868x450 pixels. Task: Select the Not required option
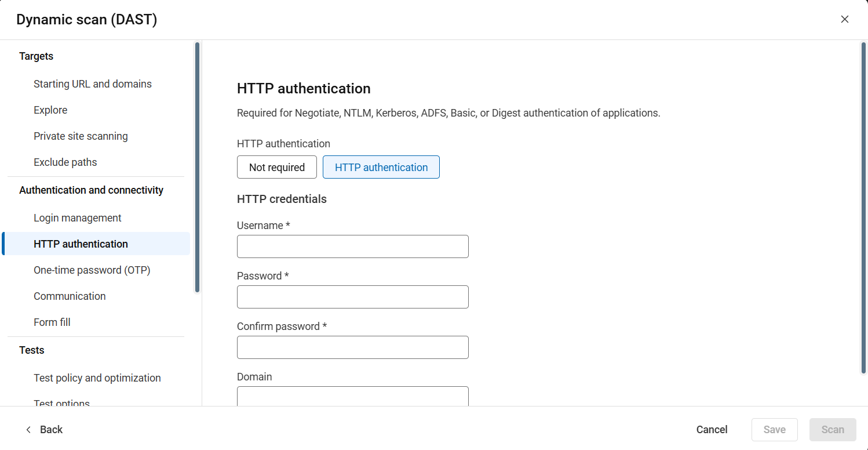tap(277, 167)
